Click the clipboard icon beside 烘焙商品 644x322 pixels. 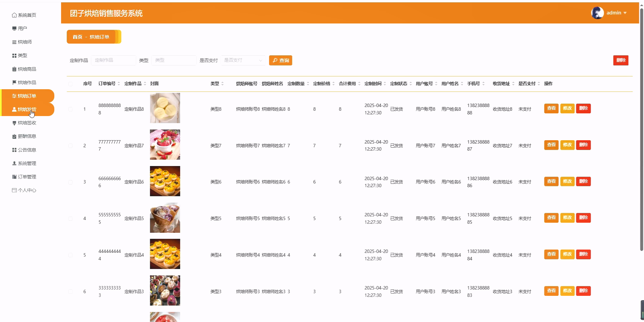click(14, 69)
